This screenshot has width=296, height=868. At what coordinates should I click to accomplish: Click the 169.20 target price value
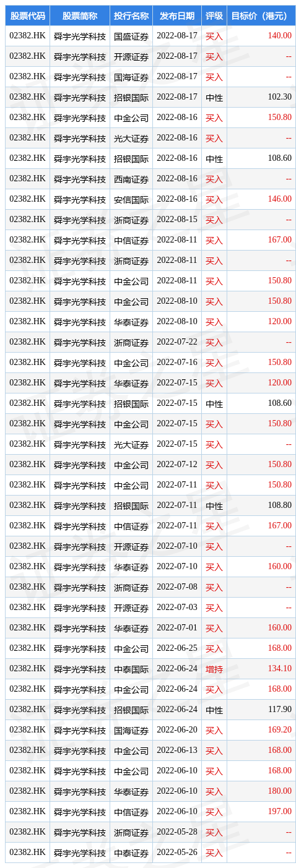(x=279, y=730)
